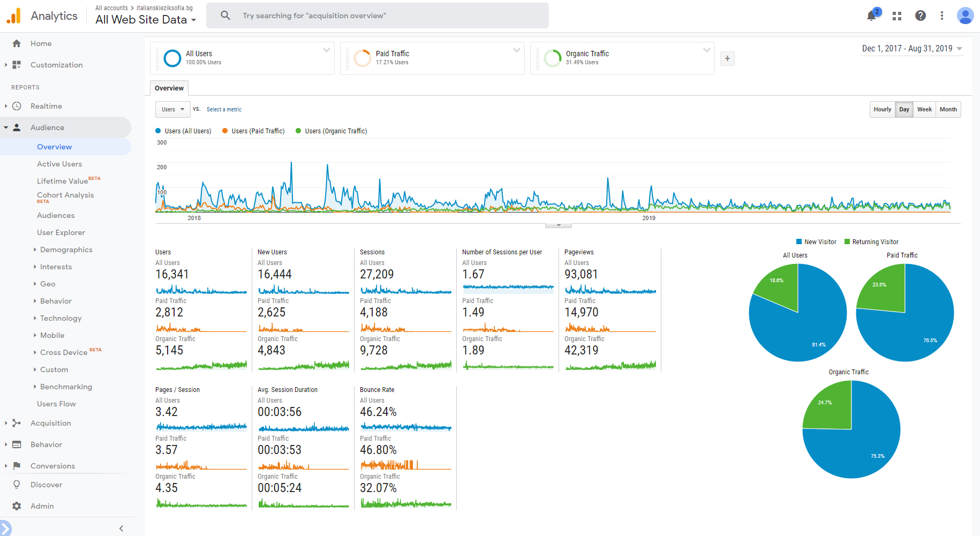Open the Users Flow report
The width and height of the screenshot is (980, 536).
(56, 404)
